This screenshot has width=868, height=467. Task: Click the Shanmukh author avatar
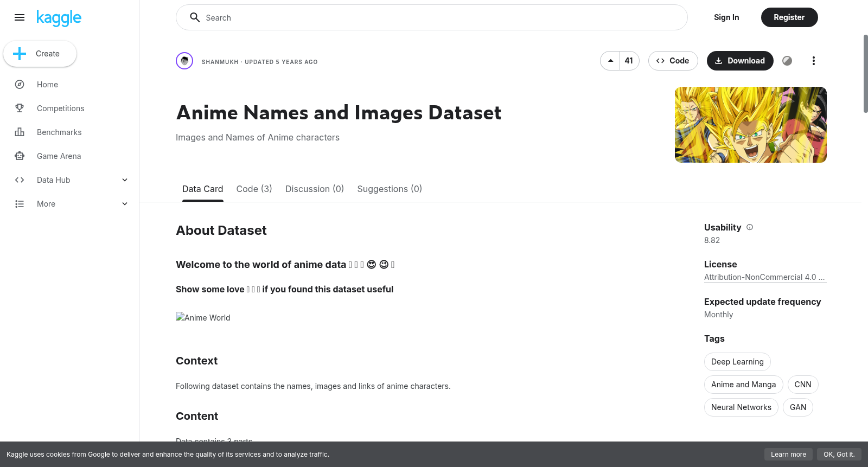coord(184,61)
